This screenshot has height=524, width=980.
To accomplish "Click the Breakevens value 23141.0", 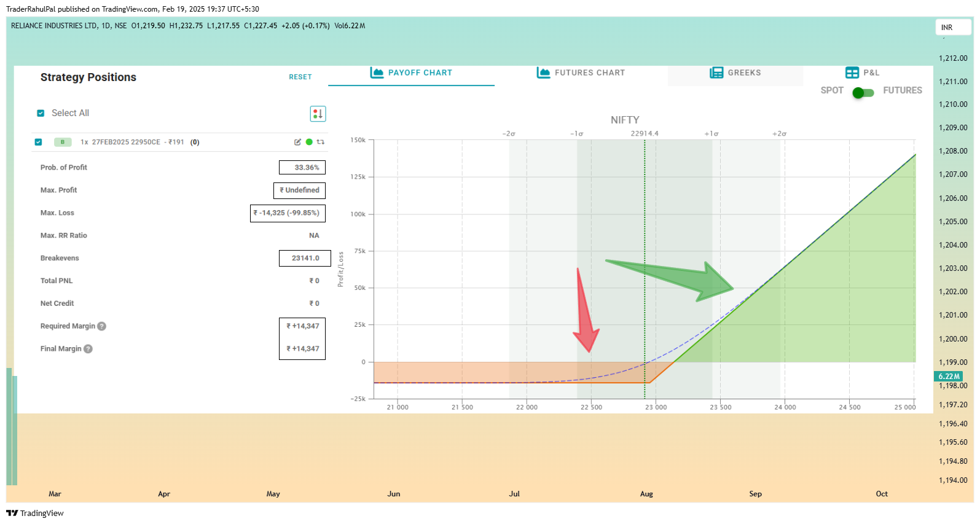I will coord(305,258).
